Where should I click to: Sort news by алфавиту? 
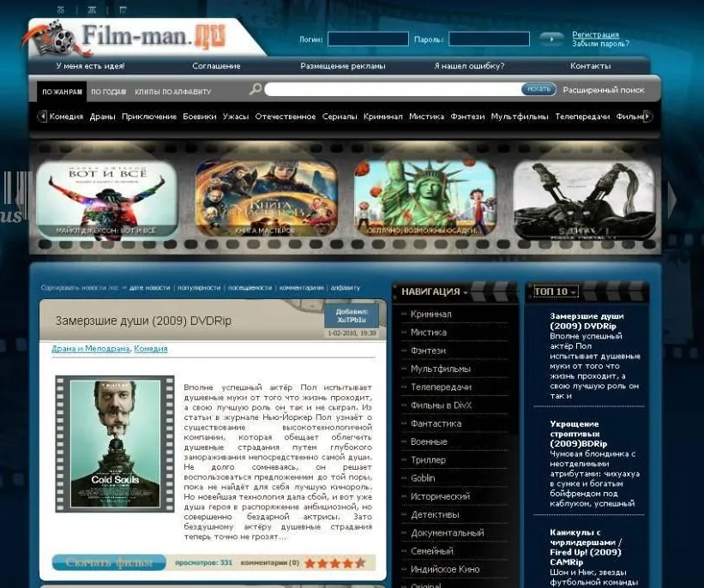(x=346, y=288)
